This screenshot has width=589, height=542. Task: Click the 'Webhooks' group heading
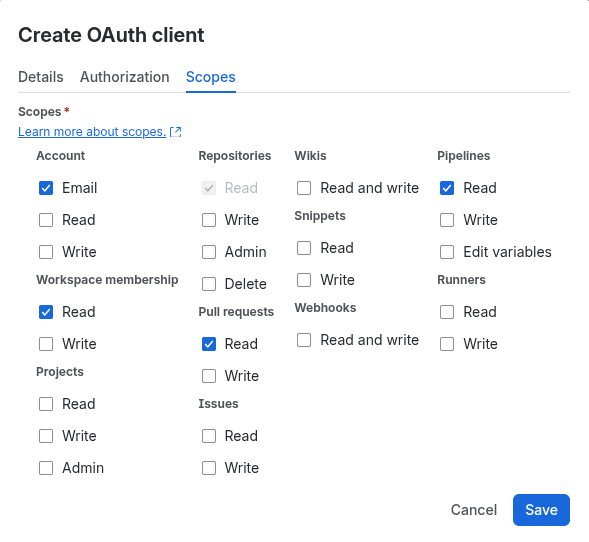(x=325, y=308)
